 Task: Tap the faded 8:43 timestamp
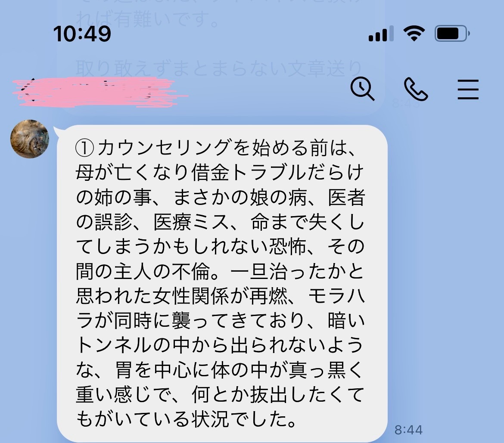(406, 103)
